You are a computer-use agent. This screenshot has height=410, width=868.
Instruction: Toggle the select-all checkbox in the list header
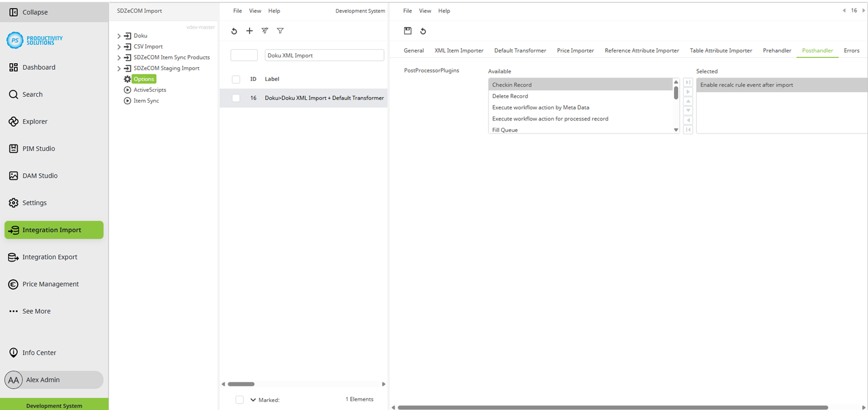pyautogui.click(x=235, y=79)
